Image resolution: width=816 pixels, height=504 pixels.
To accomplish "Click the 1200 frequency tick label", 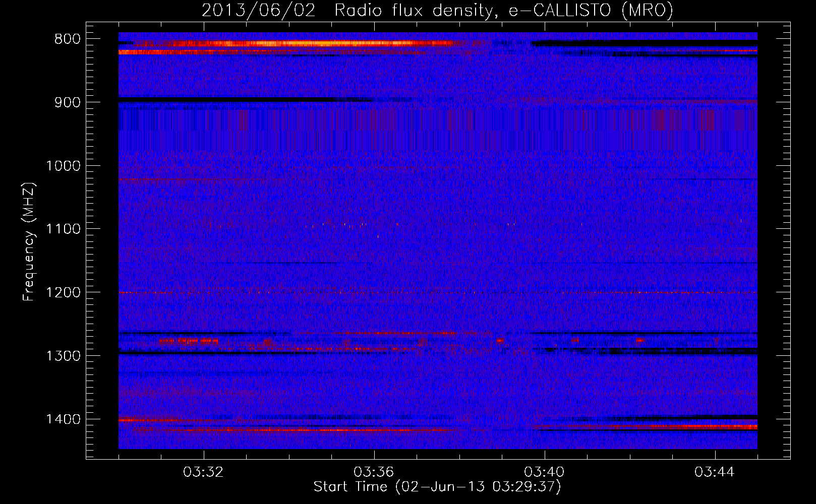I will 63,293.
